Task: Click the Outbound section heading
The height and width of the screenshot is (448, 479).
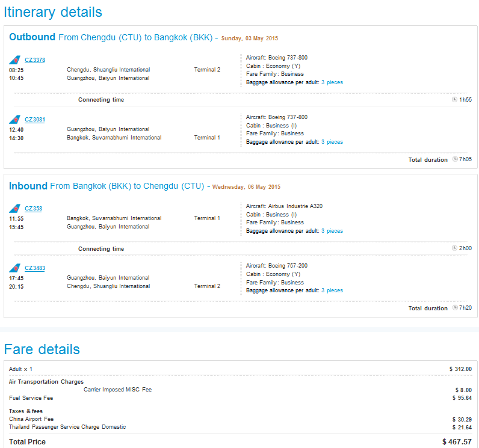Action: (32, 37)
